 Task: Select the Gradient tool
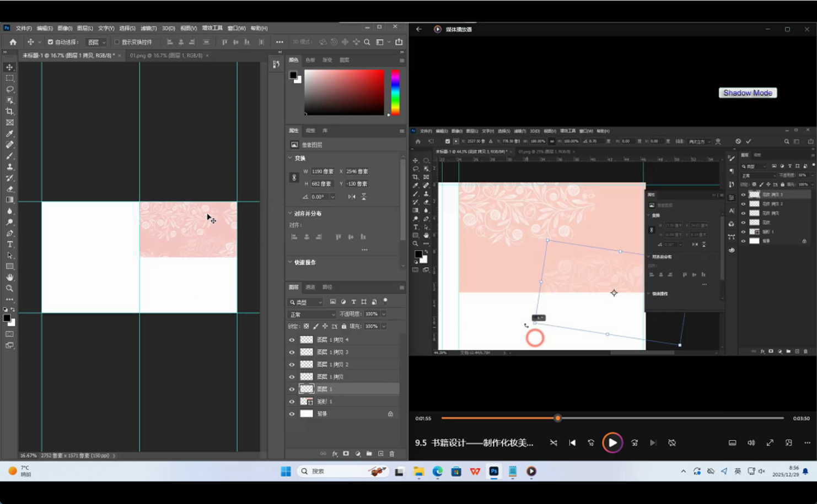pos(9,200)
